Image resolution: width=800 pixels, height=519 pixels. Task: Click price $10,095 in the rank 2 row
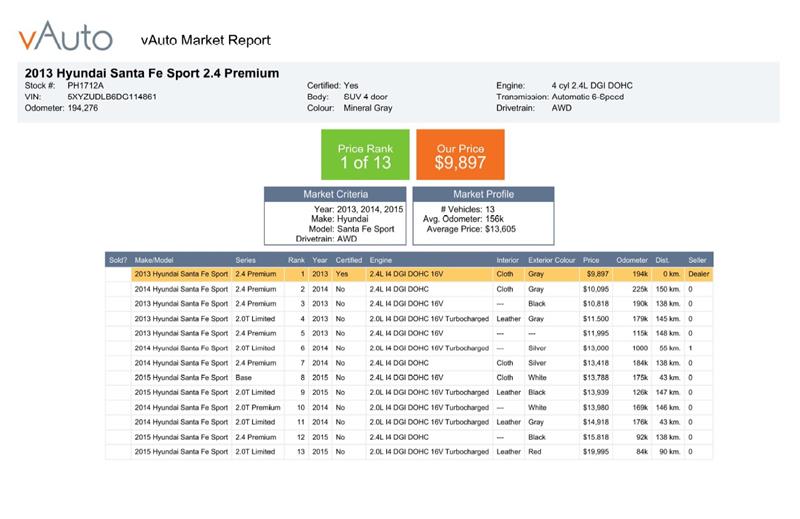(x=596, y=289)
